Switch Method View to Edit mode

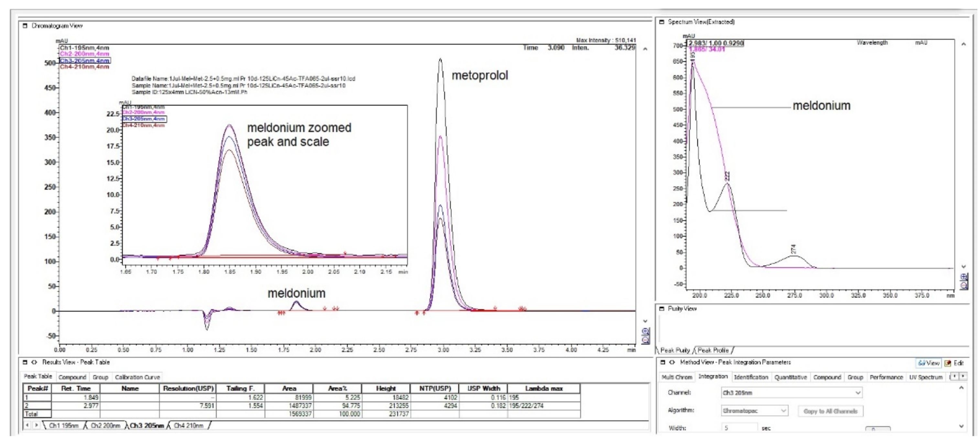click(x=954, y=363)
